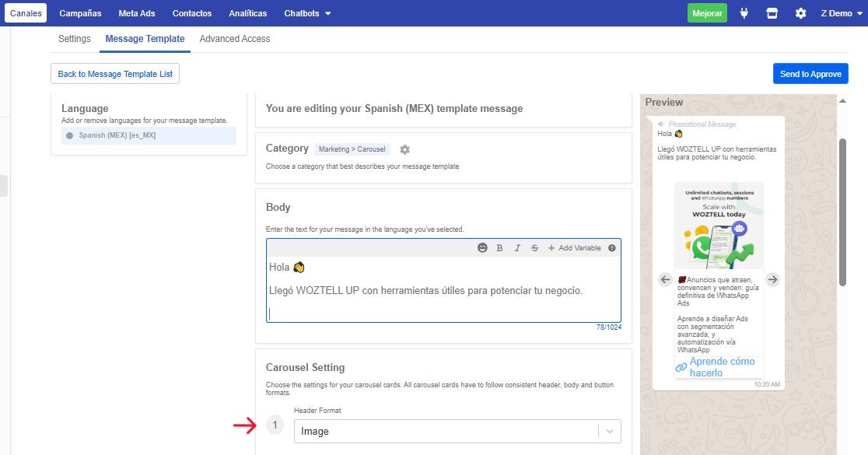Switch to the Settings tab
This screenshot has height=455, width=868.
74,39
